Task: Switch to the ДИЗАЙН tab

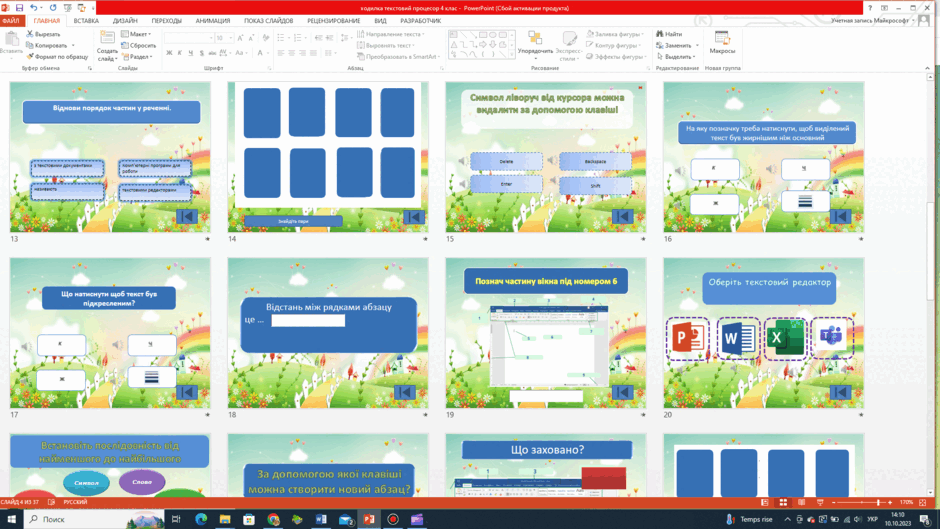Action: [125, 20]
